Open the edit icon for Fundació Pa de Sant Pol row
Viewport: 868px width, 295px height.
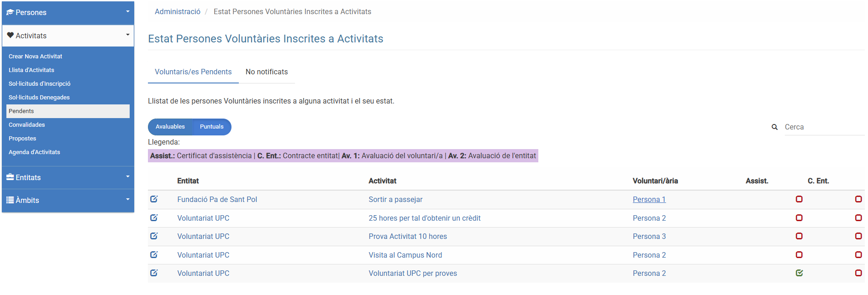[x=154, y=199]
